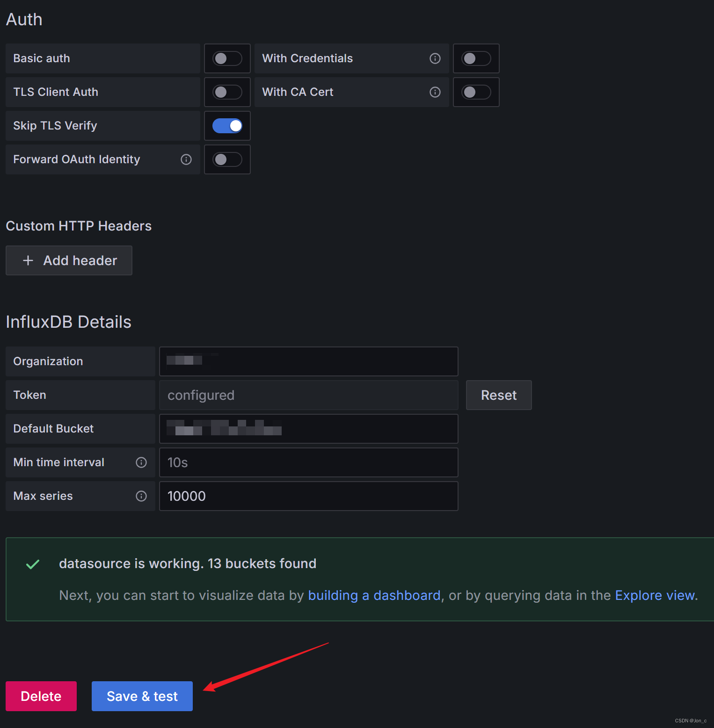The image size is (714, 728).
Task: Show info for With Credentials
Action: point(435,58)
